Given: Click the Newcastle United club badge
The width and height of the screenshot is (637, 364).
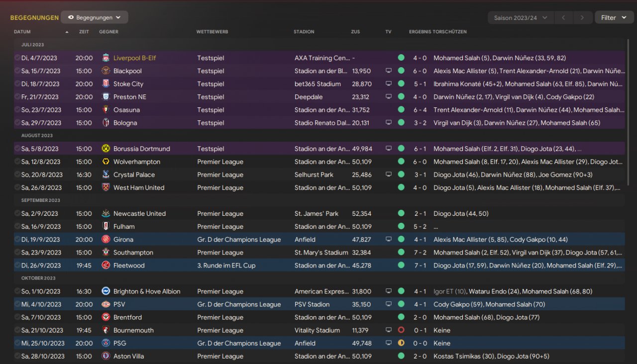Looking at the screenshot, I should click(106, 213).
